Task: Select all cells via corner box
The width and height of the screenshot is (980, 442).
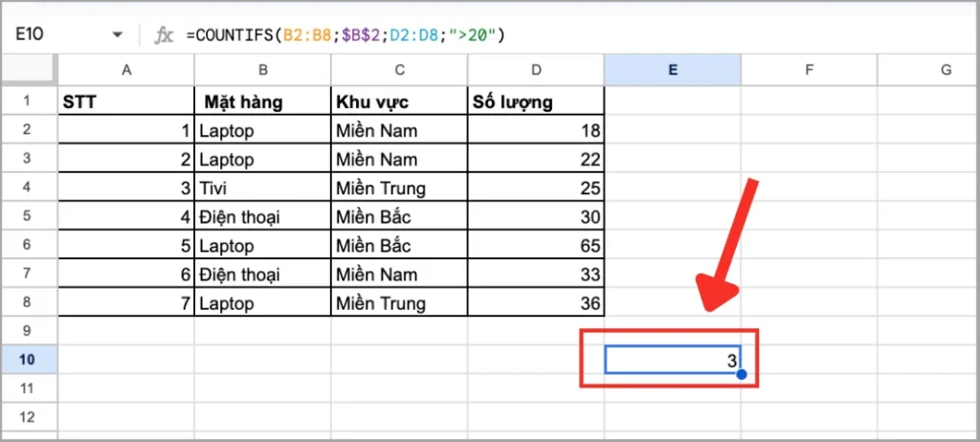Action: 30,70
